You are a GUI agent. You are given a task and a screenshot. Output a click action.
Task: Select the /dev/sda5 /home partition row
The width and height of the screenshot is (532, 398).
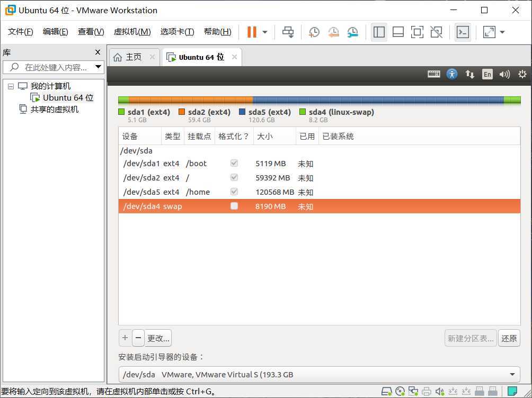[320, 192]
